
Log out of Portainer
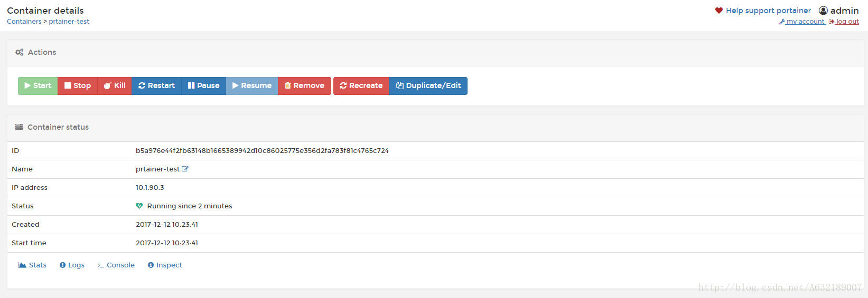point(844,22)
